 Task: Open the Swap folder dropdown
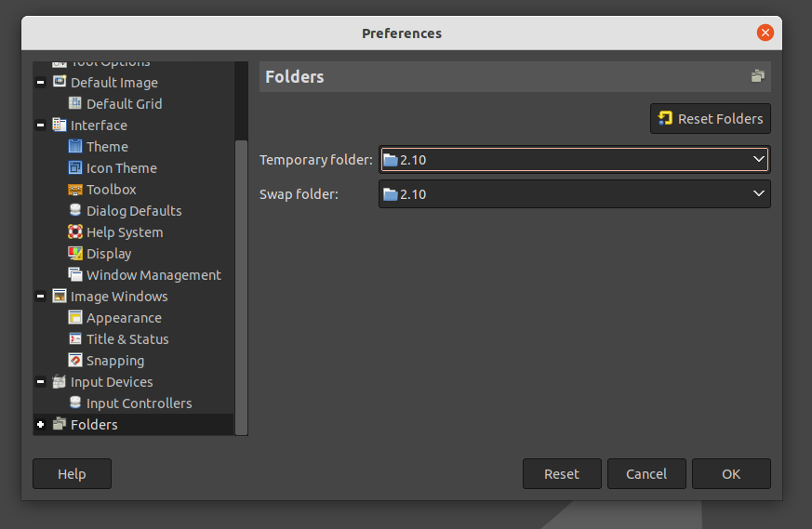click(574, 194)
